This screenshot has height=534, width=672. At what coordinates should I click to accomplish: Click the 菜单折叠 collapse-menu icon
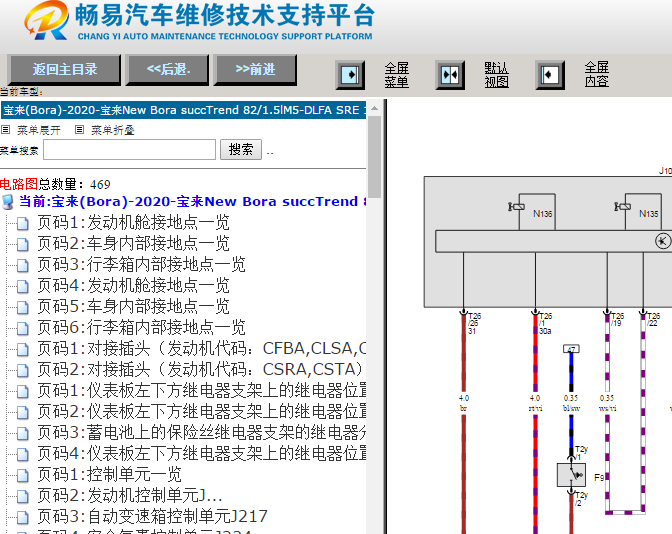pyautogui.click(x=79, y=129)
